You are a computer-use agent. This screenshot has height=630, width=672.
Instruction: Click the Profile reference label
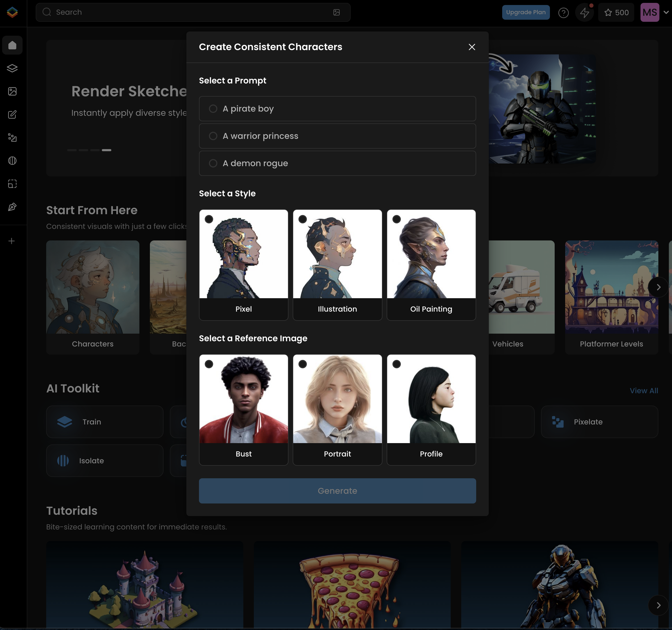(431, 454)
